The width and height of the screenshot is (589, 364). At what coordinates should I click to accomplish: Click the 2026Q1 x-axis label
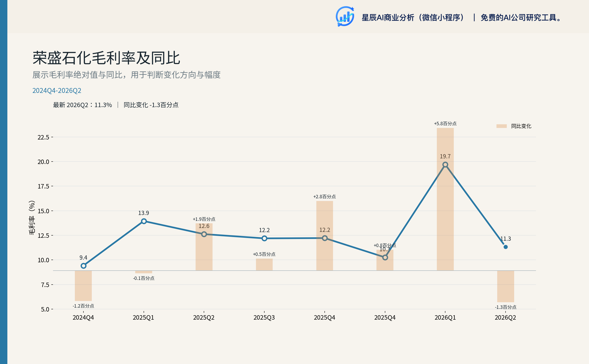(445, 318)
